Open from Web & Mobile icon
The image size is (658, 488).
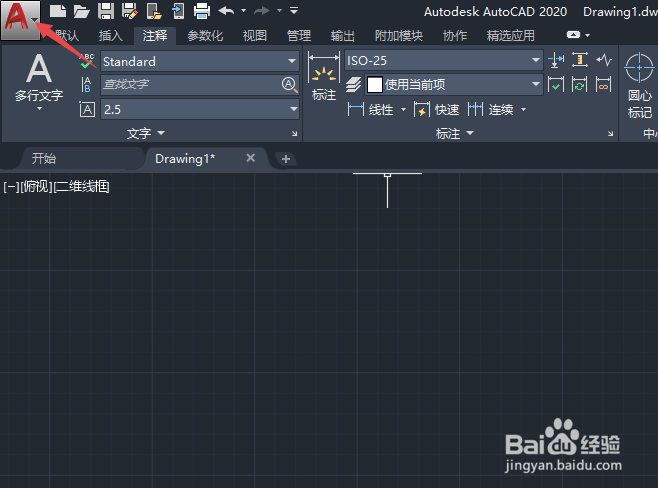coord(154,11)
